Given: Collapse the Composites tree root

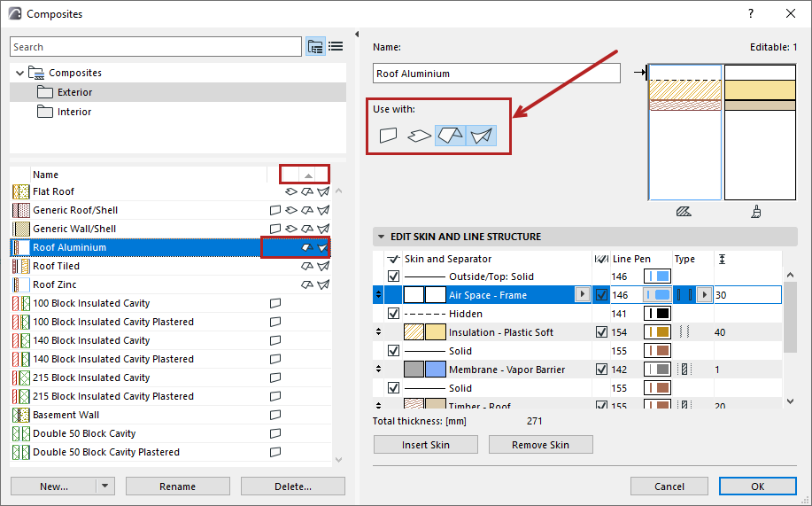Looking at the screenshot, I should tap(19, 73).
